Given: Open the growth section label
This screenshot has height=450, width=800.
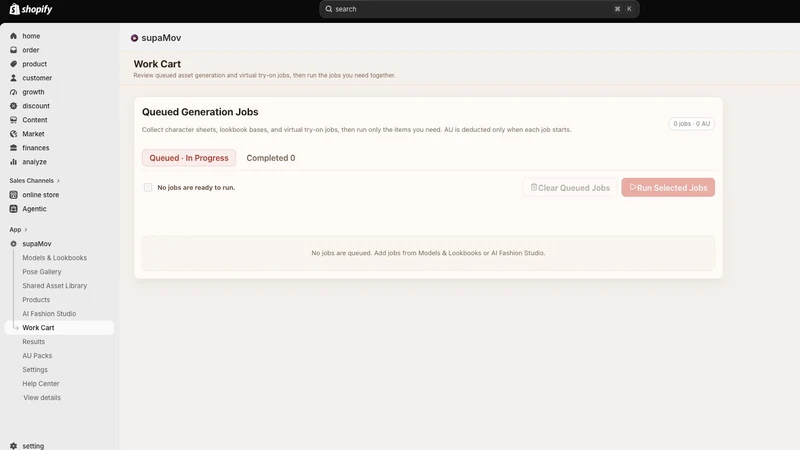Looking at the screenshot, I should click(x=33, y=92).
